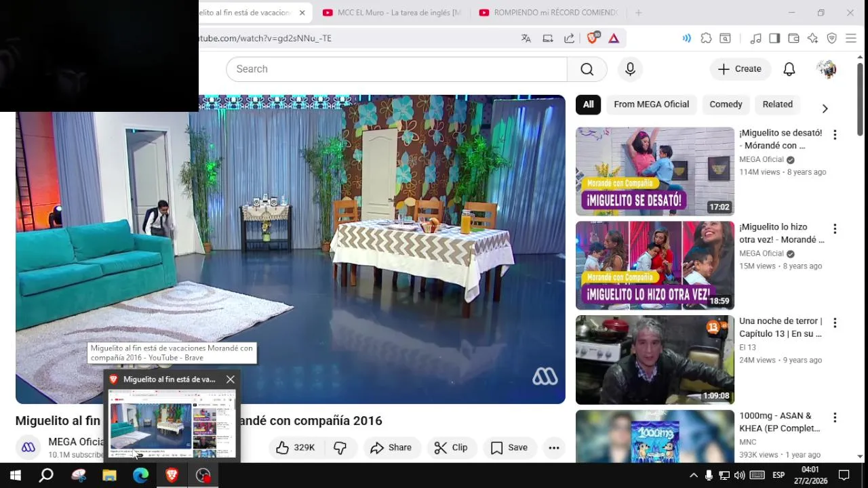Click the Share button under video
Viewport: 868px width, 488px height.
click(x=391, y=447)
